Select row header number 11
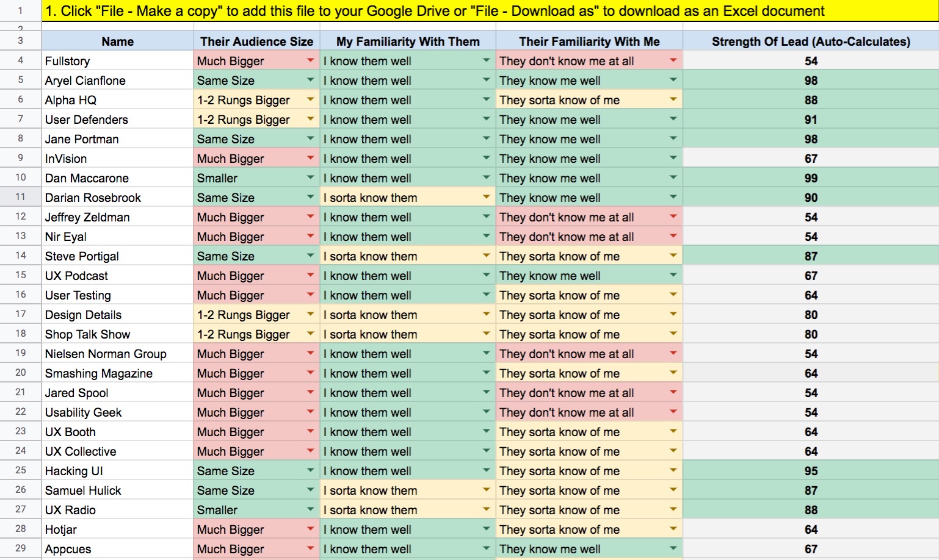939x560 pixels. click(x=20, y=197)
